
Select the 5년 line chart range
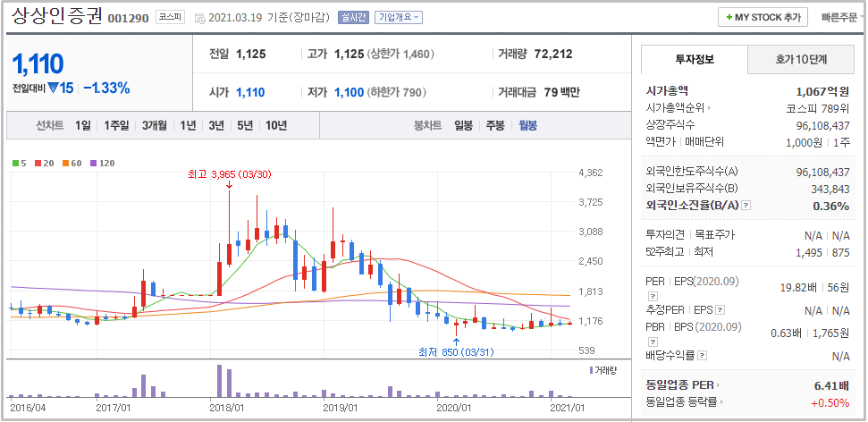245,126
